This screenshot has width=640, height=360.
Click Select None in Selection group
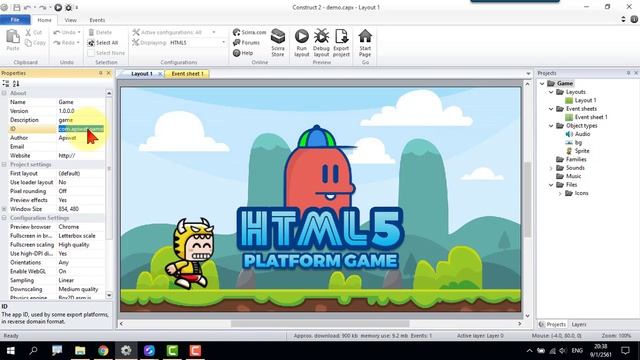[106, 53]
